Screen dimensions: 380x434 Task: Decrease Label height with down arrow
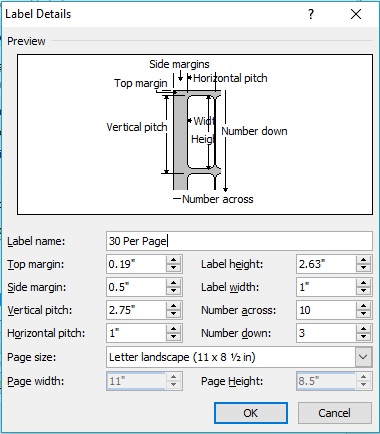(x=364, y=268)
